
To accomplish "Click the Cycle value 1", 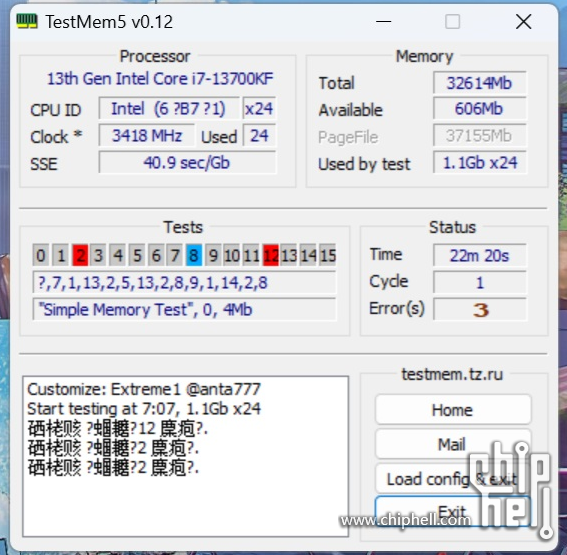I will (479, 282).
